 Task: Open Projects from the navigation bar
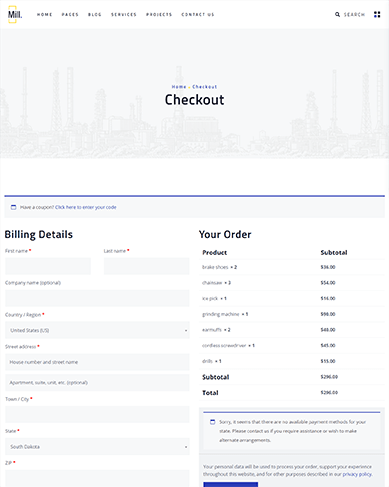click(159, 14)
